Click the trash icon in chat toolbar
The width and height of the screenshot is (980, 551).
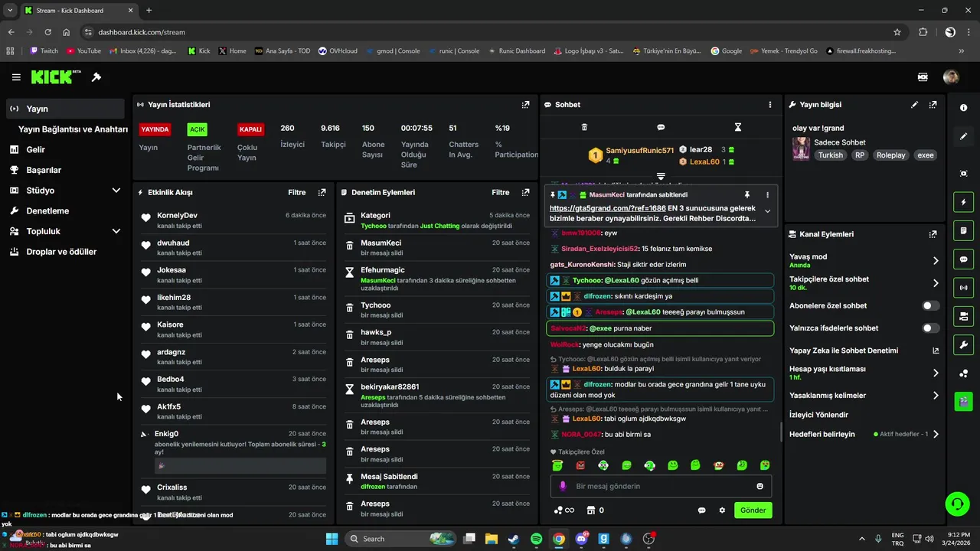[x=584, y=127]
